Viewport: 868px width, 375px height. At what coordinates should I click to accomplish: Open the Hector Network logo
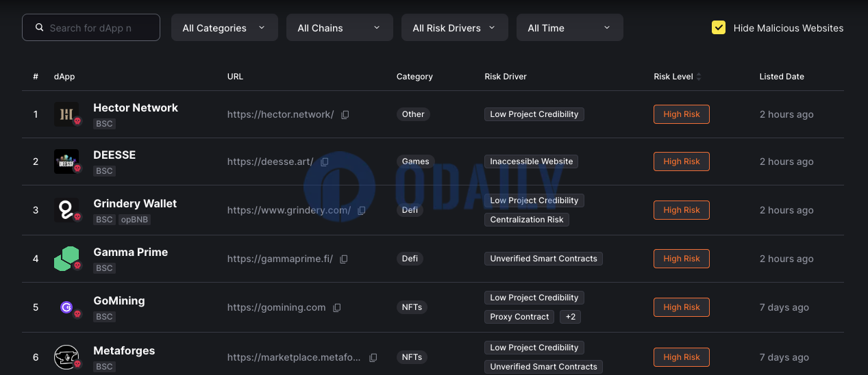pyautogui.click(x=66, y=114)
